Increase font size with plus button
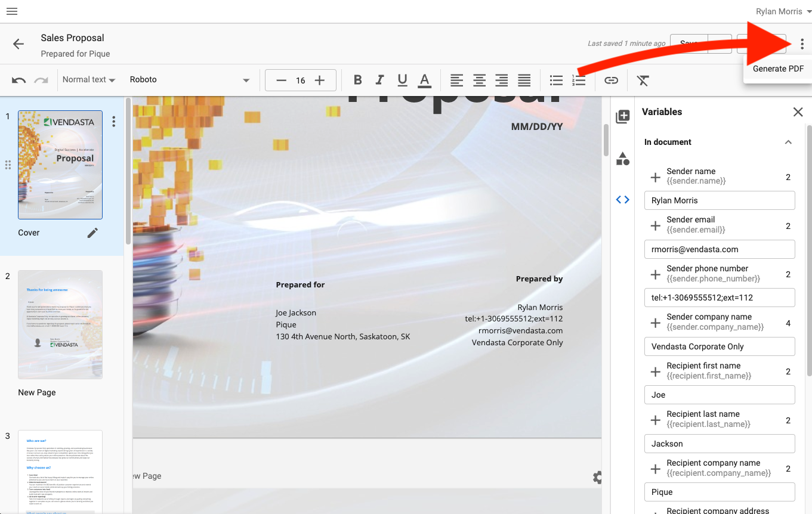The width and height of the screenshot is (812, 514). coord(320,80)
